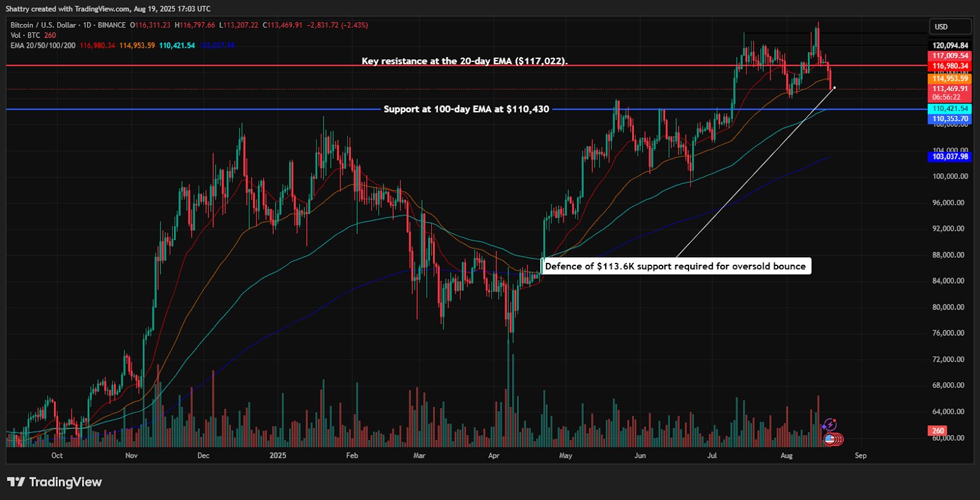Click the TradingView logo at bottom left
The height and width of the screenshot is (500, 980).
(x=55, y=482)
